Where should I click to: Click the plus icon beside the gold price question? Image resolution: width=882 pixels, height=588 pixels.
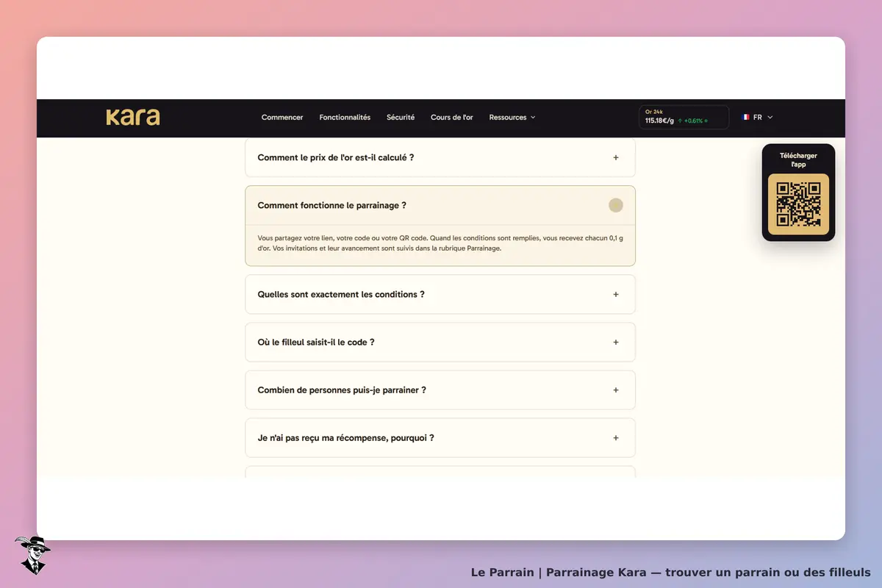pyautogui.click(x=616, y=157)
